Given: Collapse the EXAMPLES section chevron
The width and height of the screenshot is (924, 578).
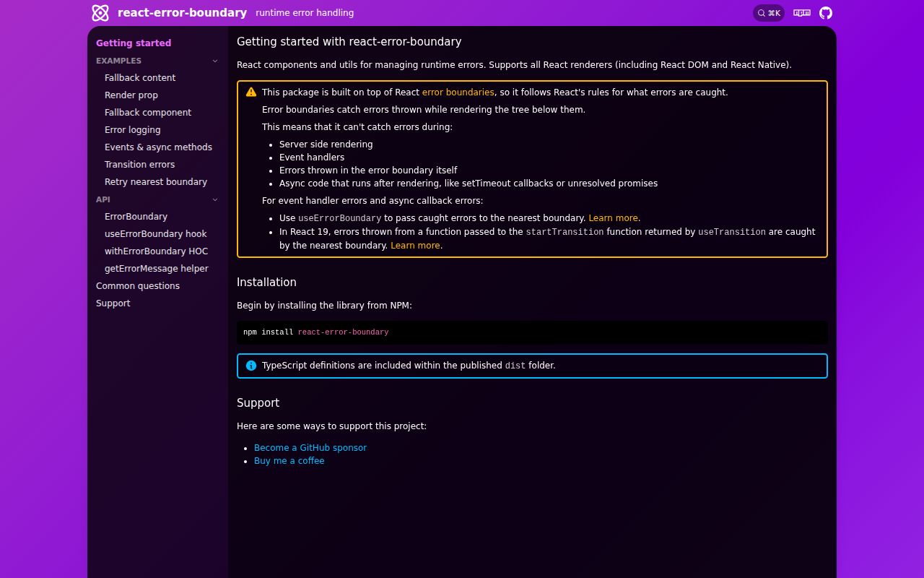Looking at the screenshot, I should [215, 61].
